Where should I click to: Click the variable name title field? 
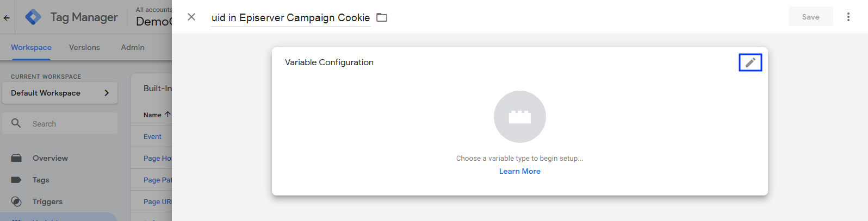(x=290, y=17)
